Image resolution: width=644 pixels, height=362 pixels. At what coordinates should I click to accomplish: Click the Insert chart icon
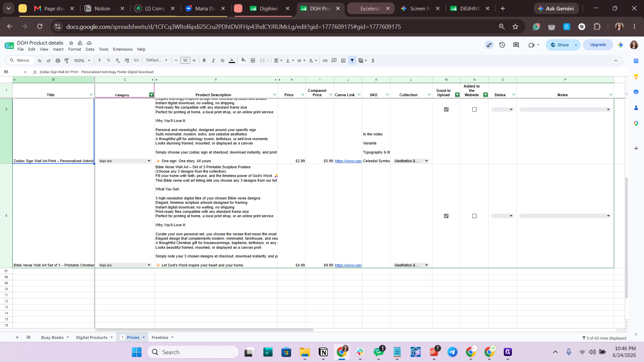[x=343, y=60]
